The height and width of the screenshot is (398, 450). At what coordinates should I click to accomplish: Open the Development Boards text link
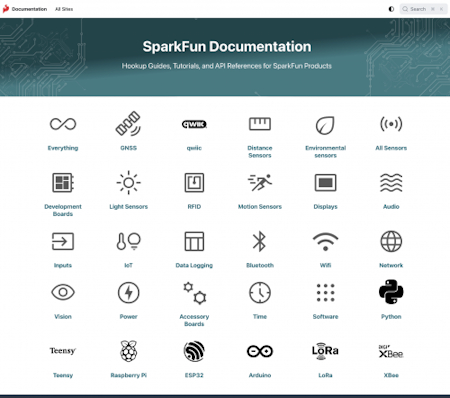(63, 210)
